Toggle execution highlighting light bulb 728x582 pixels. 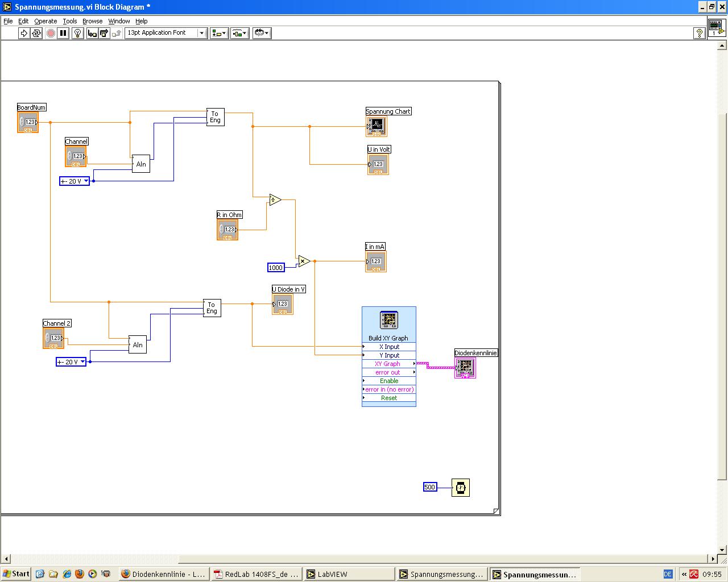point(78,33)
